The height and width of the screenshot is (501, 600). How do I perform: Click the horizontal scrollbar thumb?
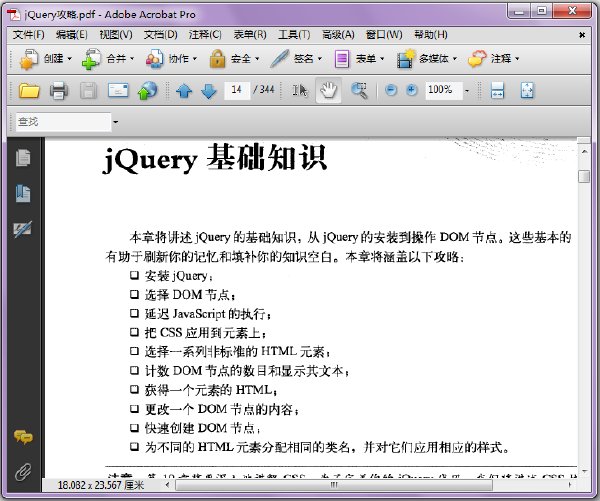pyautogui.click(x=334, y=485)
